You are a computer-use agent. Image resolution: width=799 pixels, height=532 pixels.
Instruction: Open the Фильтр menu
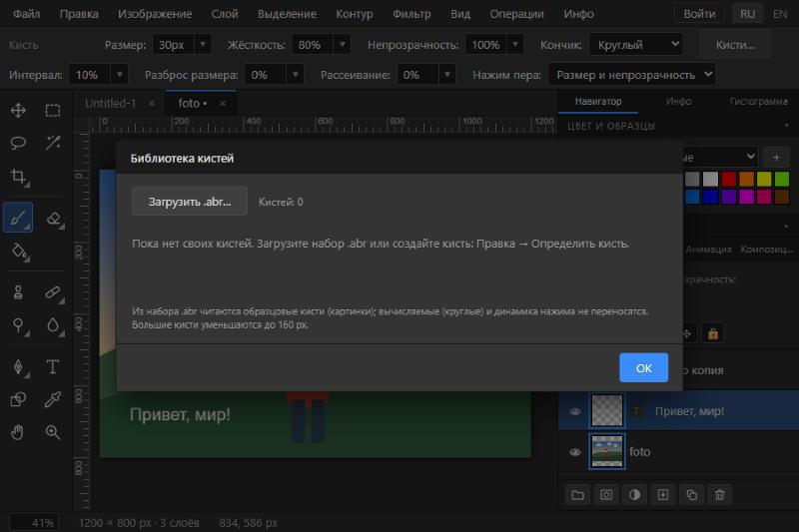pyautogui.click(x=411, y=14)
